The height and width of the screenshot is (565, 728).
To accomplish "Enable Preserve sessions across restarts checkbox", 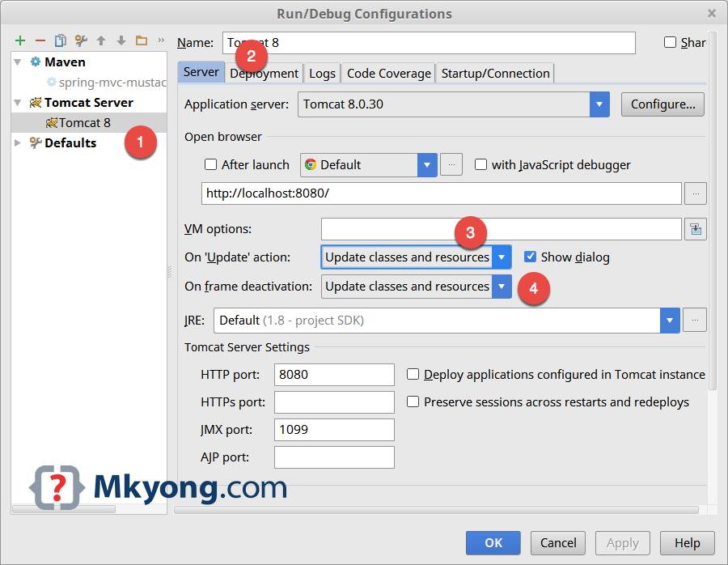I will click(x=413, y=401).
